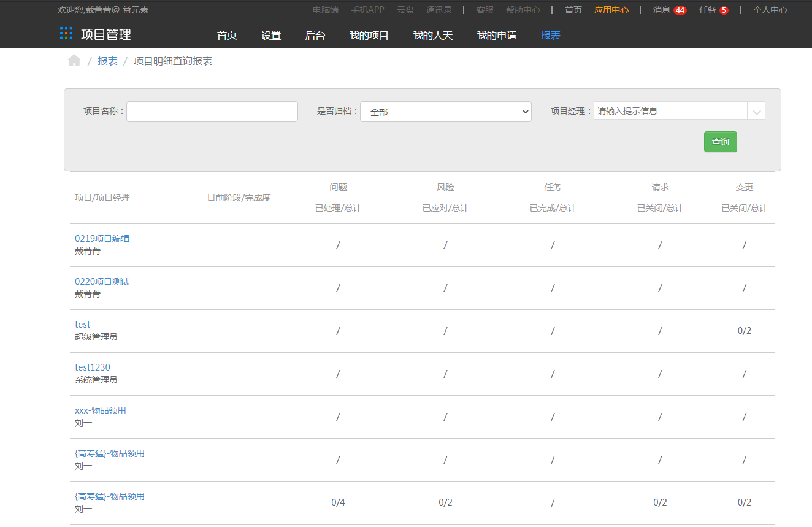Image resolution: width=812 pixels, height=527 pixels.
Task: Go to 首页 in project nav bar
Action: click(227, 36)
